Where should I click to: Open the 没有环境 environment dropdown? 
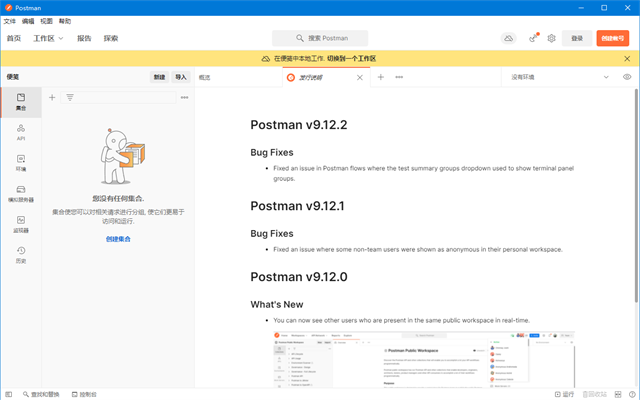point(560,77)
